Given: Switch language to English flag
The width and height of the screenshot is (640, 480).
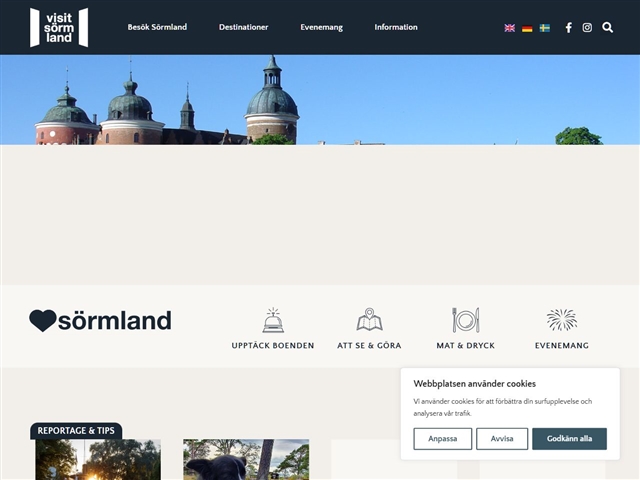Looking at the screenshot, I should [x=509, y=28].
